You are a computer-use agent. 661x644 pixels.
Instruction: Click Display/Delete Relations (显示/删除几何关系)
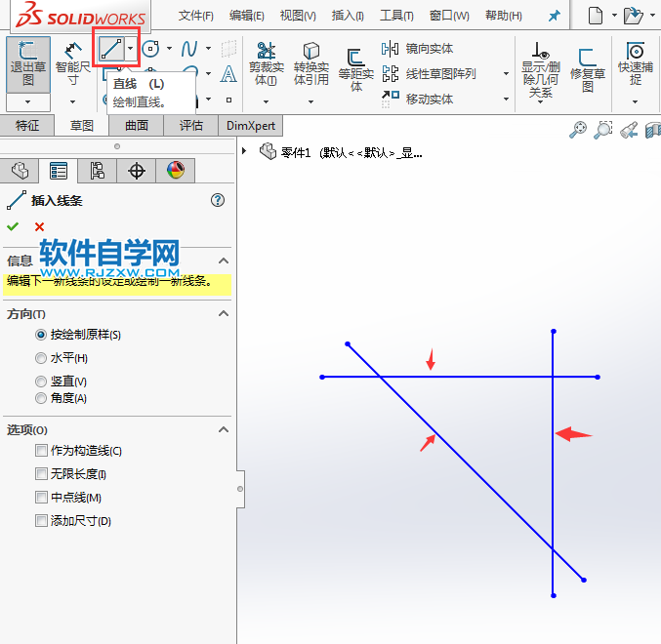(541, 70)
